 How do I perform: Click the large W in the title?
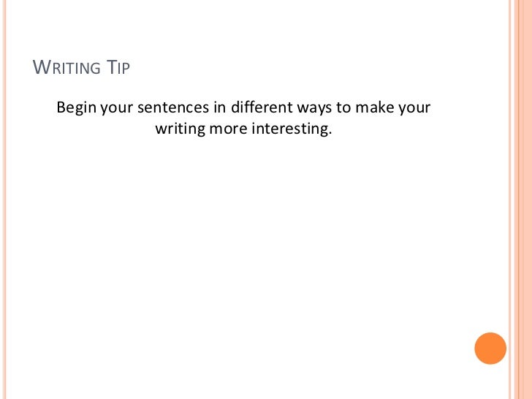tap(42, 69)
